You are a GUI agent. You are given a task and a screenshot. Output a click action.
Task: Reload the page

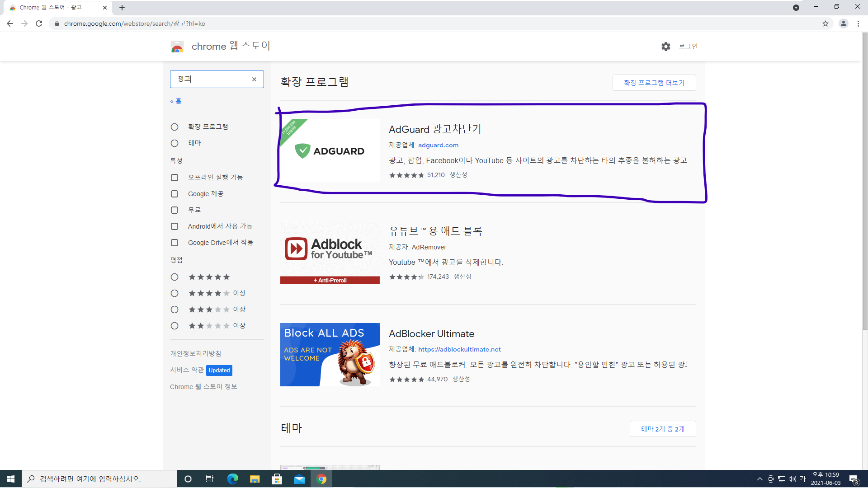tap(39, 23)
